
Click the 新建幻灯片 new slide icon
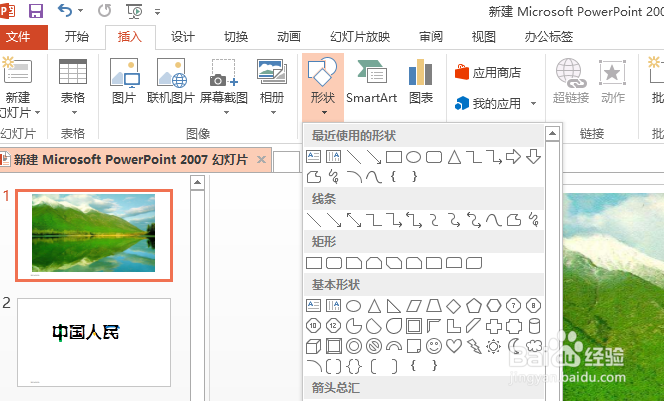point(18,70)
